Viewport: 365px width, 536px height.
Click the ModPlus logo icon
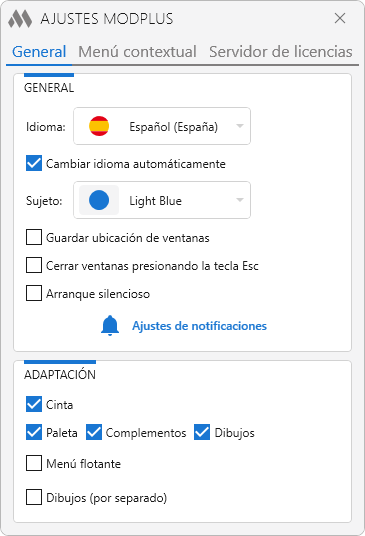tap(20, 18)
